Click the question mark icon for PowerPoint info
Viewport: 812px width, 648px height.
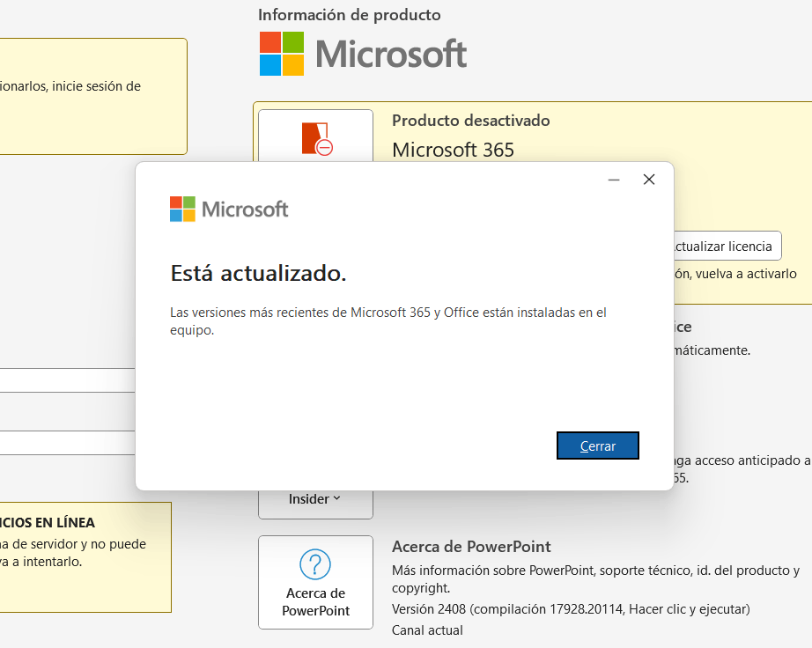315,564
